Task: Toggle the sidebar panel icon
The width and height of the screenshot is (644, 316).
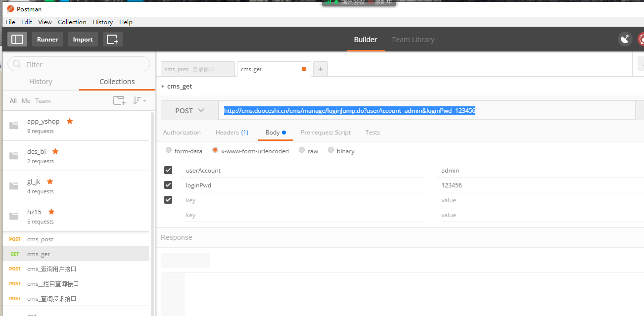Action: (17, 39)
